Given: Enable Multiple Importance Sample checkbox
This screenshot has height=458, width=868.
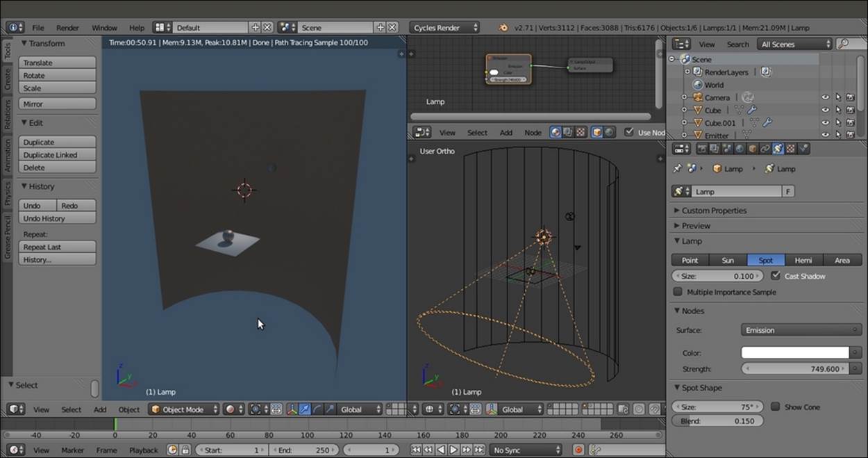Looking at the screenshot, I should point(678,293).
